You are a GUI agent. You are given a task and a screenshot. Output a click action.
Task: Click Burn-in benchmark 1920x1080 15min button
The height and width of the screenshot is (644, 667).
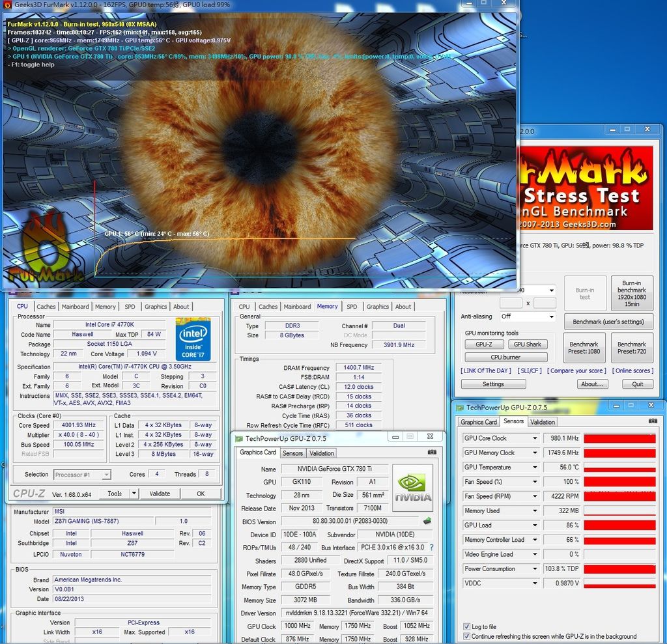pos(632,294)
